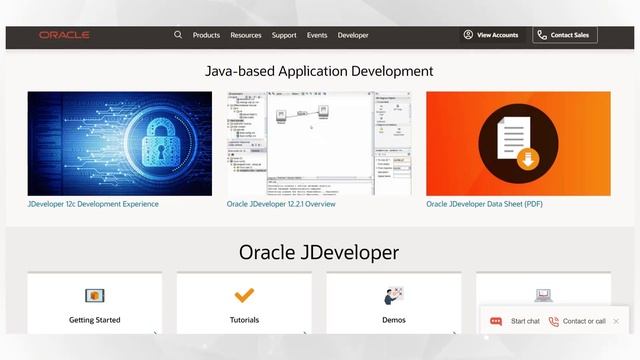Screen dimensions: 640x360
Task: Click the Start chat bubble icon
Action: 496,321
